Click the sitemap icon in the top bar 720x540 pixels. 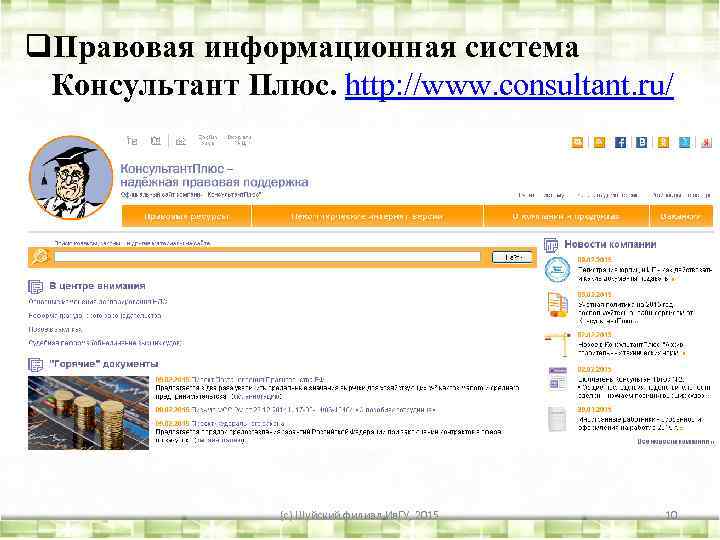(181, 141)
